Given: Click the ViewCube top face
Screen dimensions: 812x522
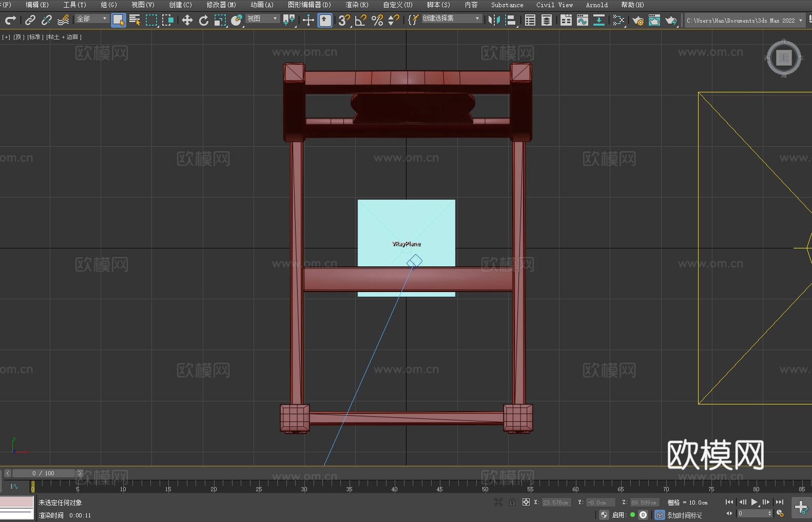Looking at the screenshot, I should coord(784,57).
